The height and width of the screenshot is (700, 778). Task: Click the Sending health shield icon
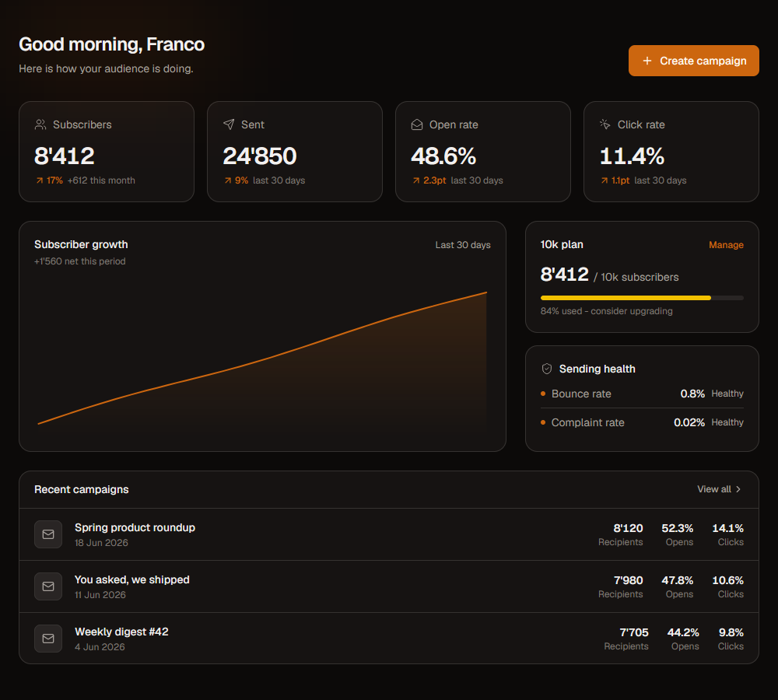click(x=546, y=369)
